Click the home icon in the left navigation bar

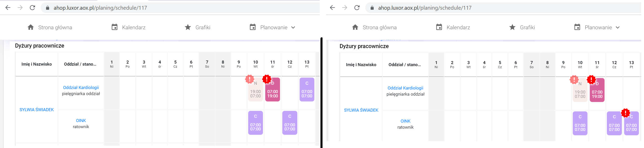(31, 27)
